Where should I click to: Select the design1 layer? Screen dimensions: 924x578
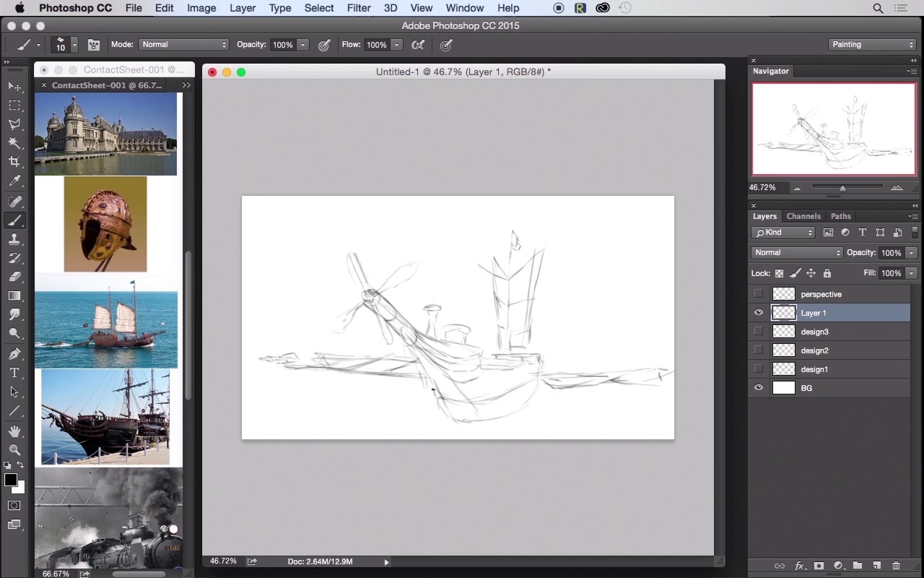814,369
